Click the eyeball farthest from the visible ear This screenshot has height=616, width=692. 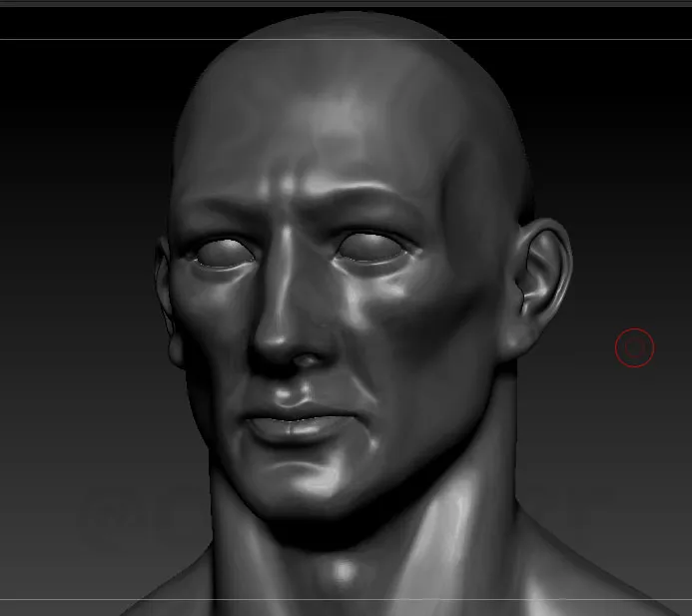223,254
